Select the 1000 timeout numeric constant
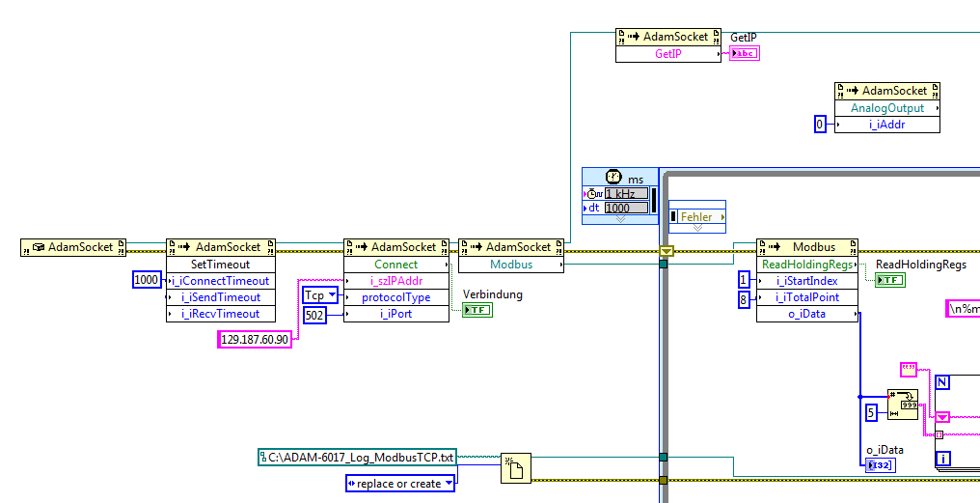Screen dimensions: 980x503 [147, 280]
